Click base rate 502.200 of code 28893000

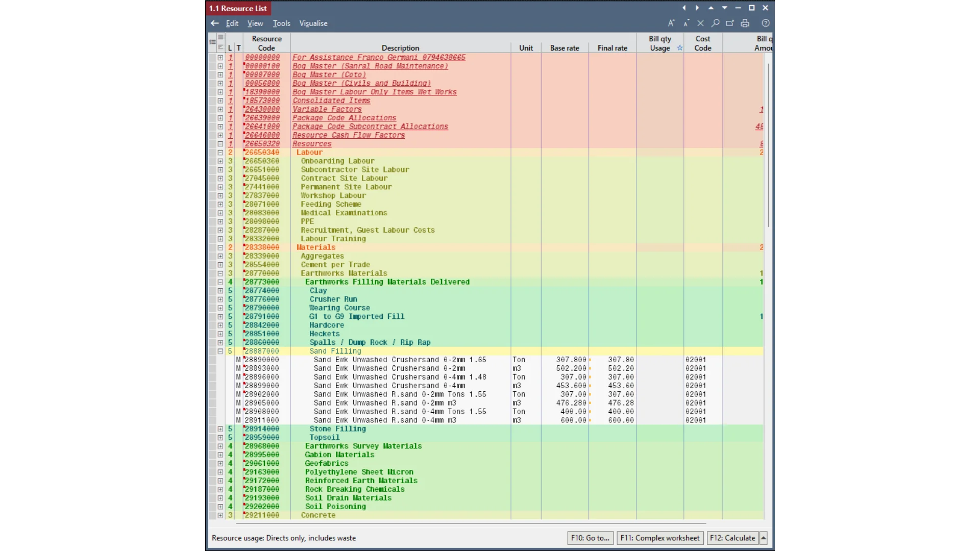tap(571, 368)
